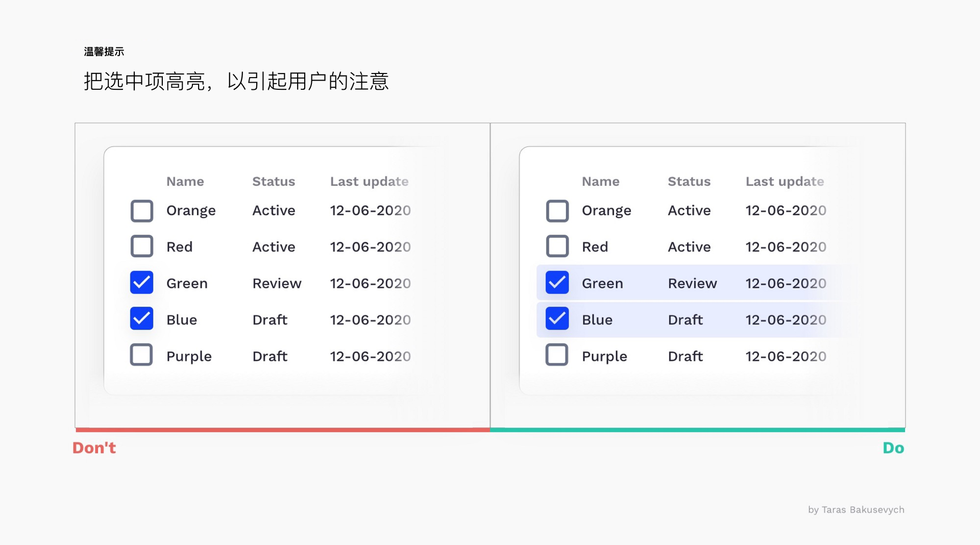
Task: Click the Last update header in Do table
Action: tap(785, 182)
